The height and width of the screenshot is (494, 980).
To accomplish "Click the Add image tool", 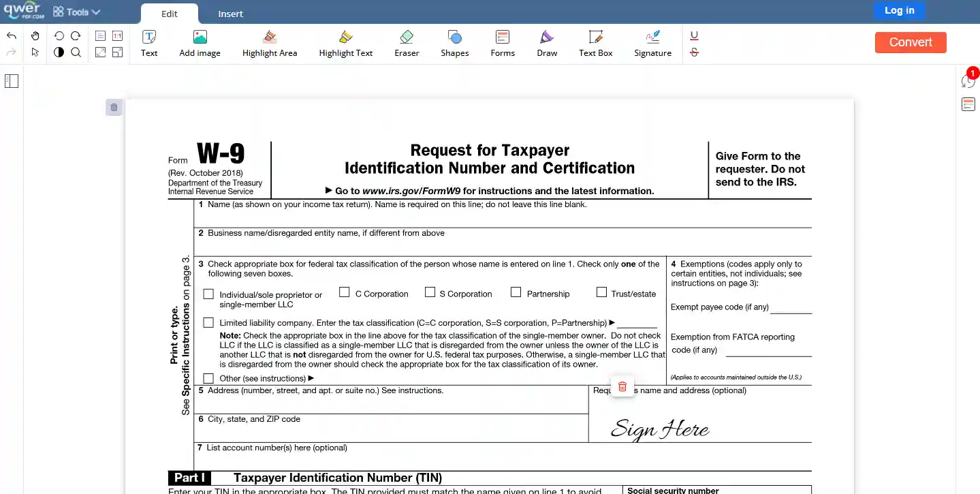I will pyautogui.click(x=200, y=44).
